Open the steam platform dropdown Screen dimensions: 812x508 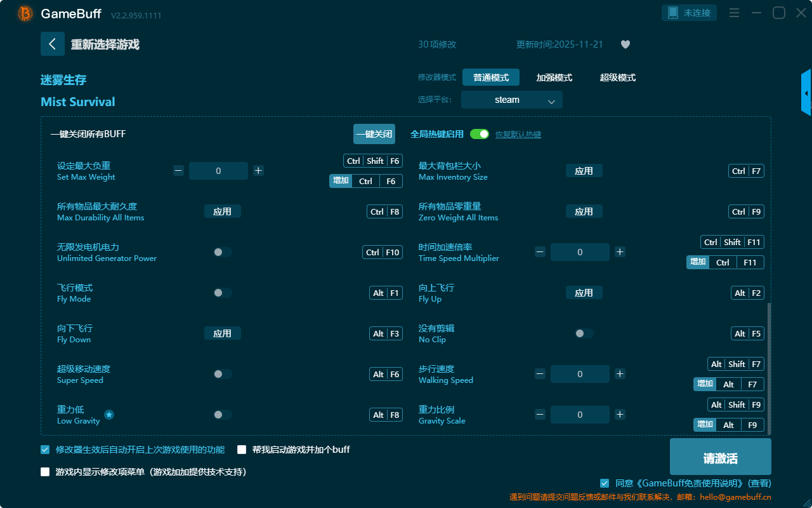pos(511,100)
